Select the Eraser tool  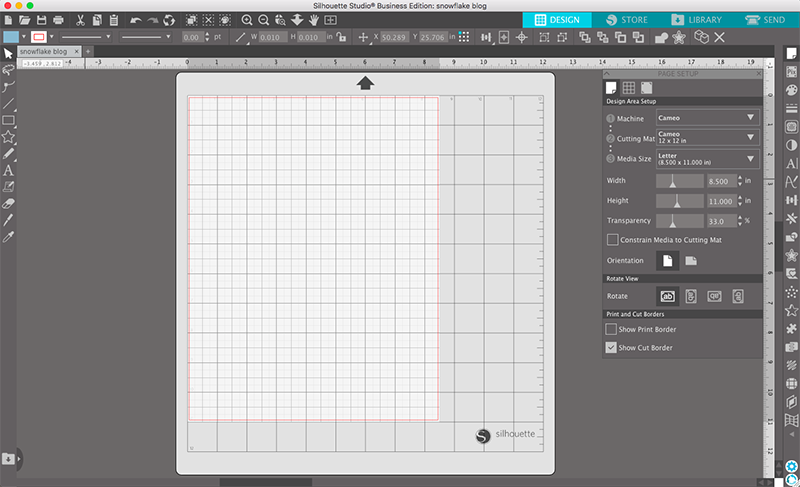[x=8, y=203]
